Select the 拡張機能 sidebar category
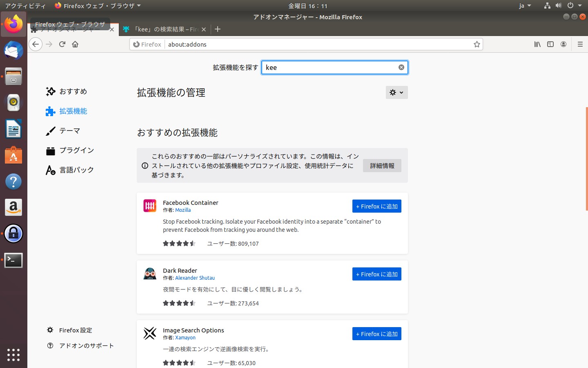Screen dimensions: 588x368 67,111
